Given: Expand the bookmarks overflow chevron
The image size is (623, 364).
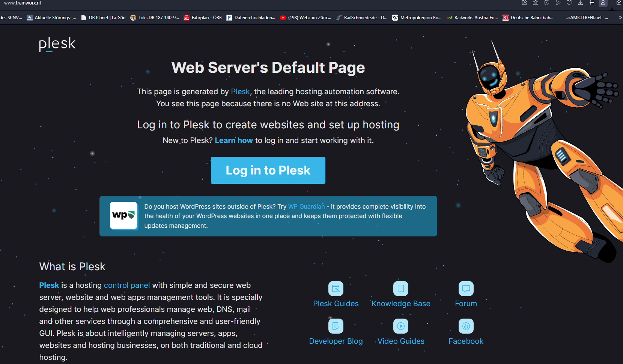Looking at the screenshot, I should 620,17.
